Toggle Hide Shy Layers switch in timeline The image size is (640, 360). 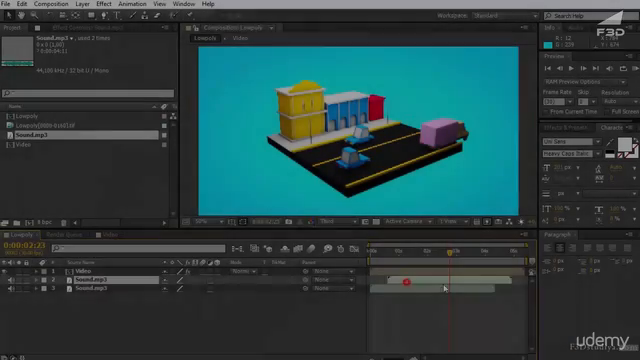coord(284,249)
